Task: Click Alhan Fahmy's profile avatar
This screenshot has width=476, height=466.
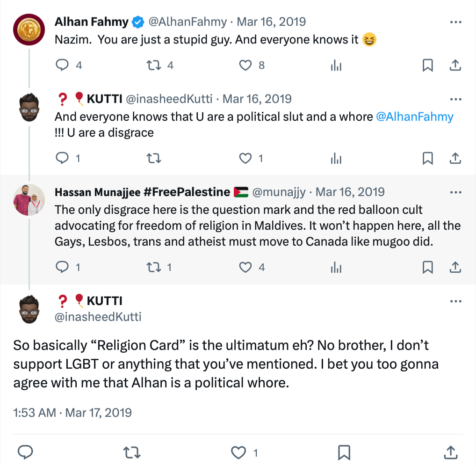Action: [x=29, y=29]
